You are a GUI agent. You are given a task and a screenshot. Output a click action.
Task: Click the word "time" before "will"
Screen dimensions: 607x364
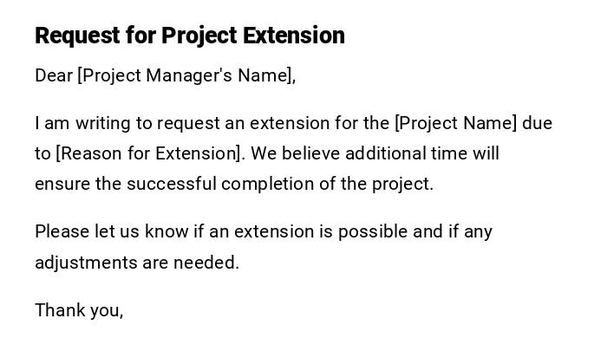pos(447,153)
